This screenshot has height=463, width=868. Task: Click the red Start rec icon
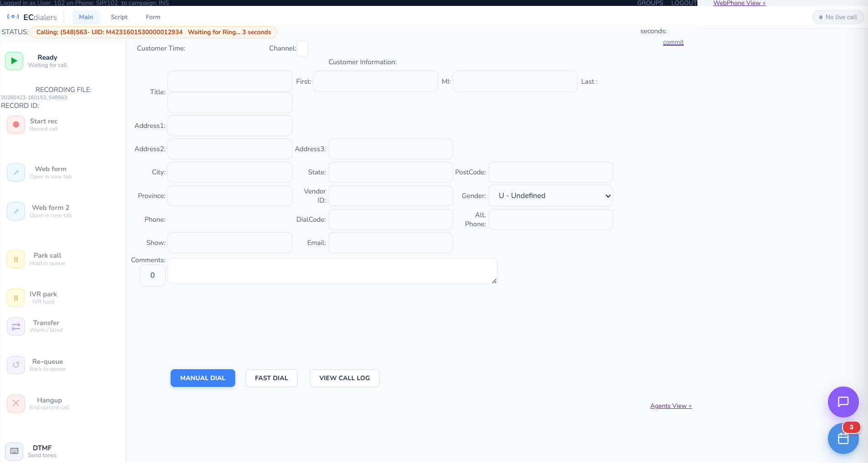[16, 125]
